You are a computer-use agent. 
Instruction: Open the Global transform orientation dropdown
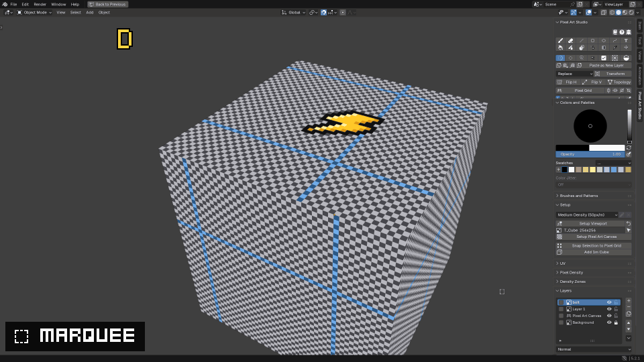tap(293, 12)
